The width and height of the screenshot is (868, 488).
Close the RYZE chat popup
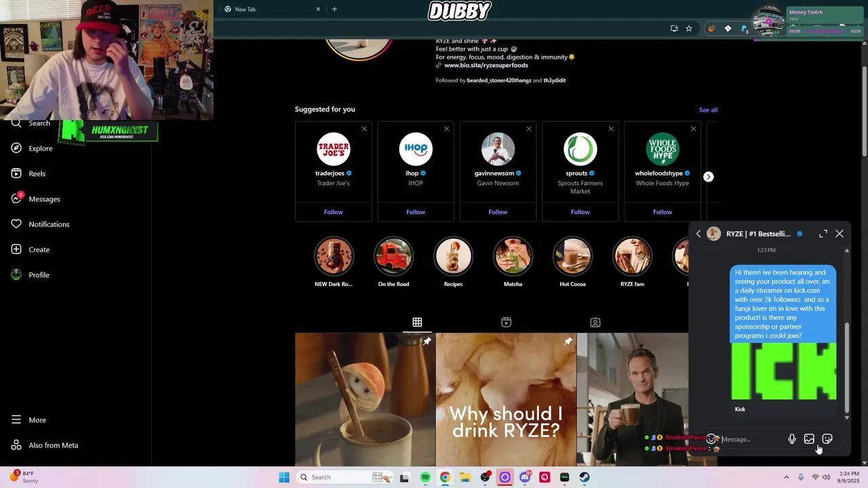[840, 234]
